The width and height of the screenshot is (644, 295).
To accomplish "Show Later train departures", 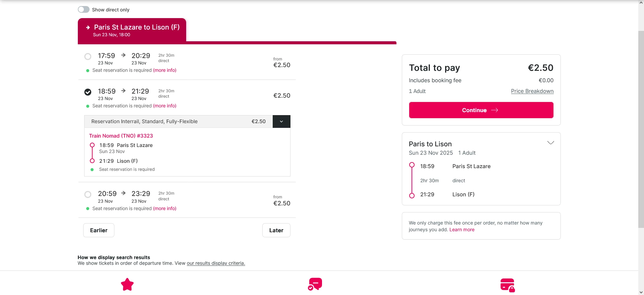I will 276,230.
